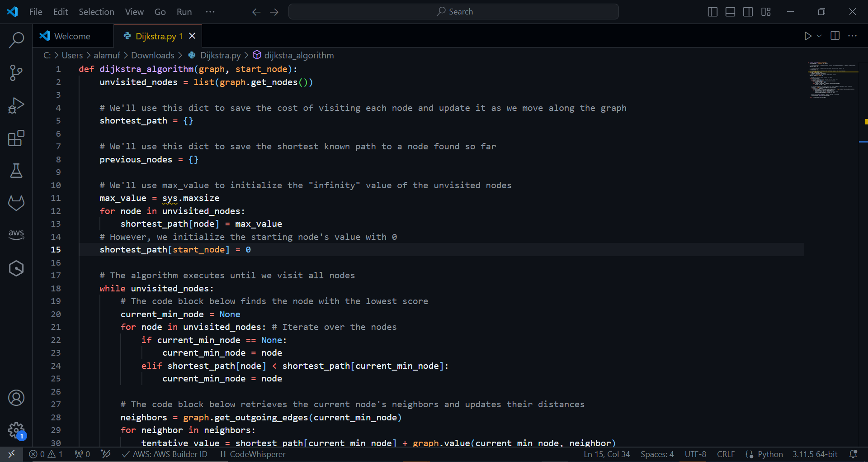This screenshot has width=868, height=462.
Task: Open the Run button dropdown arrow
Action: click(x=820, y=36)
